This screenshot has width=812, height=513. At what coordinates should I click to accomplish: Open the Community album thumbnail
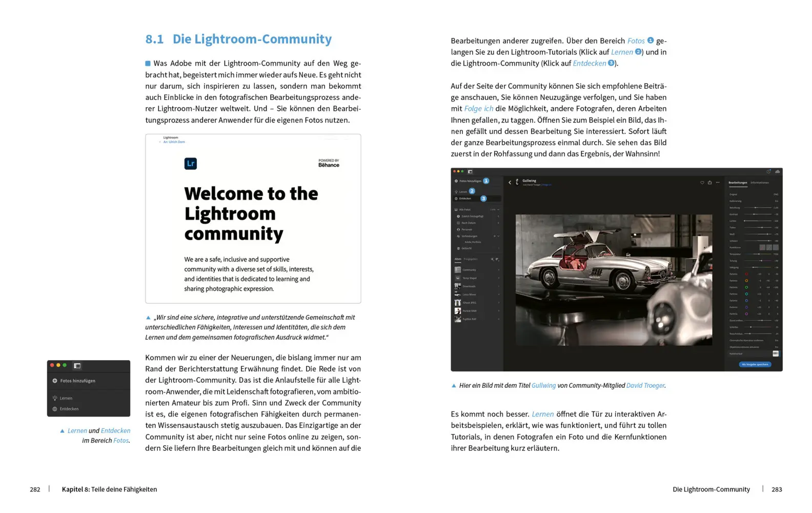tap(458, 270)
